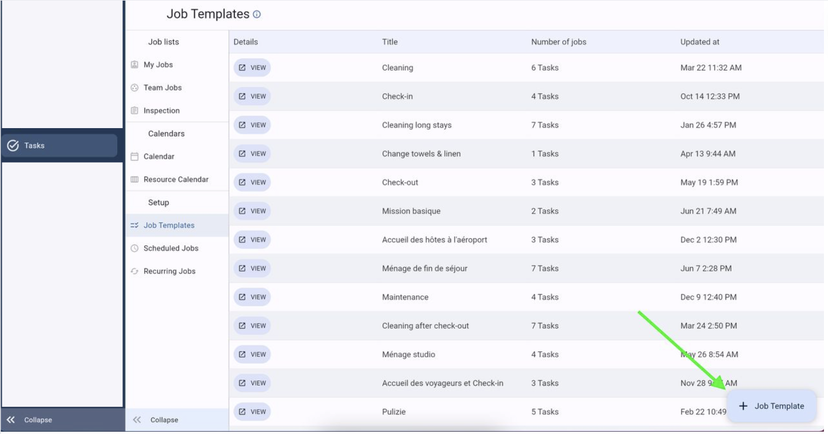Image resolution: width=828 pixels, height=434 pixels.
Task: View the Ménage studio template
Action: point(252,354)
